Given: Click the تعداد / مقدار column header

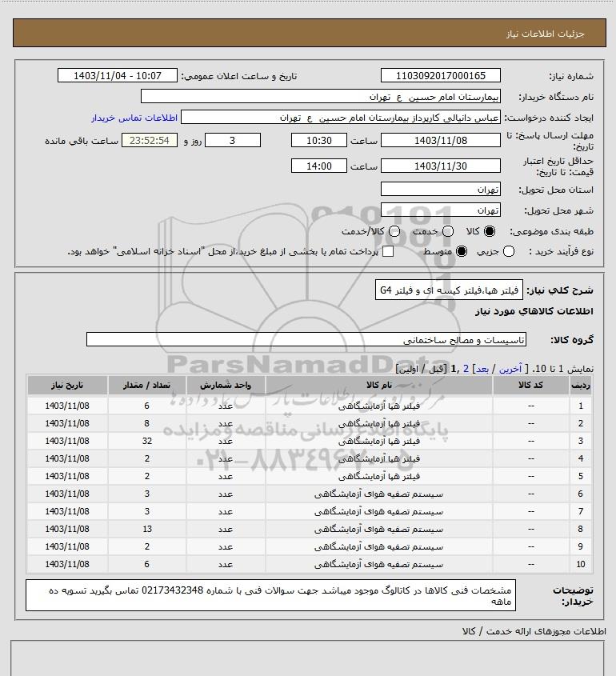Looking at the screenshot, I should (146, 385).
